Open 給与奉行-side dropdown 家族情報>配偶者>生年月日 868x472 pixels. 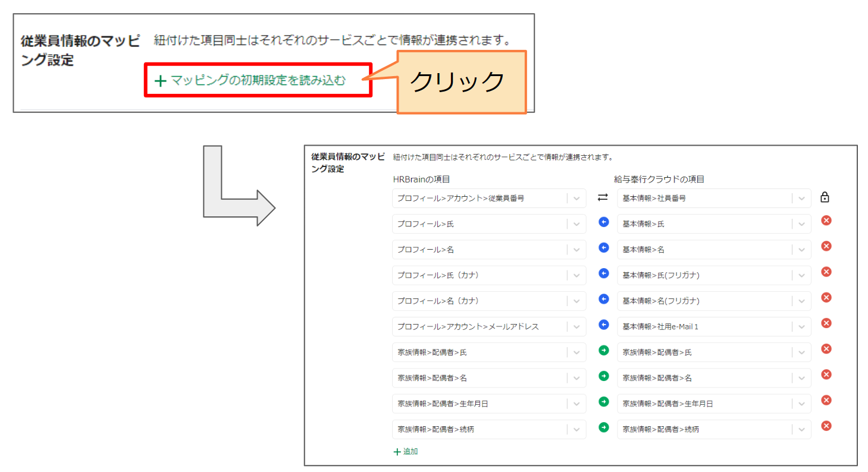tap(714, 404)
